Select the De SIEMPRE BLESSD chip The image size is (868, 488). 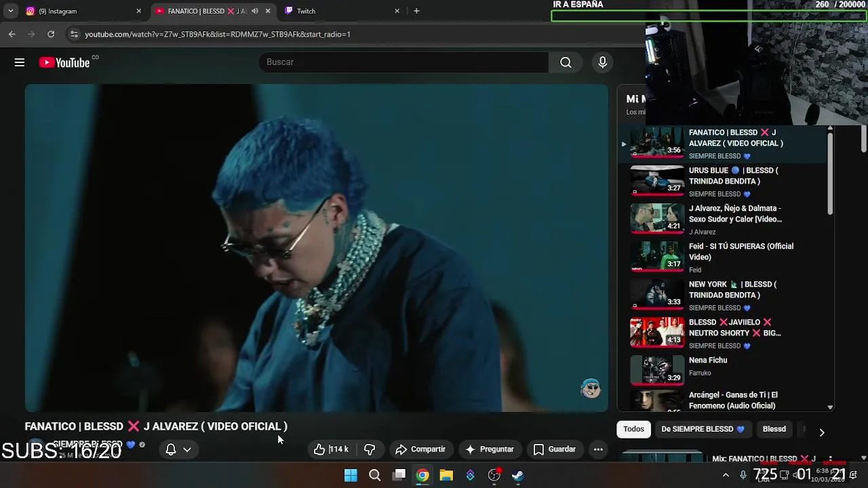click(703, 429)
